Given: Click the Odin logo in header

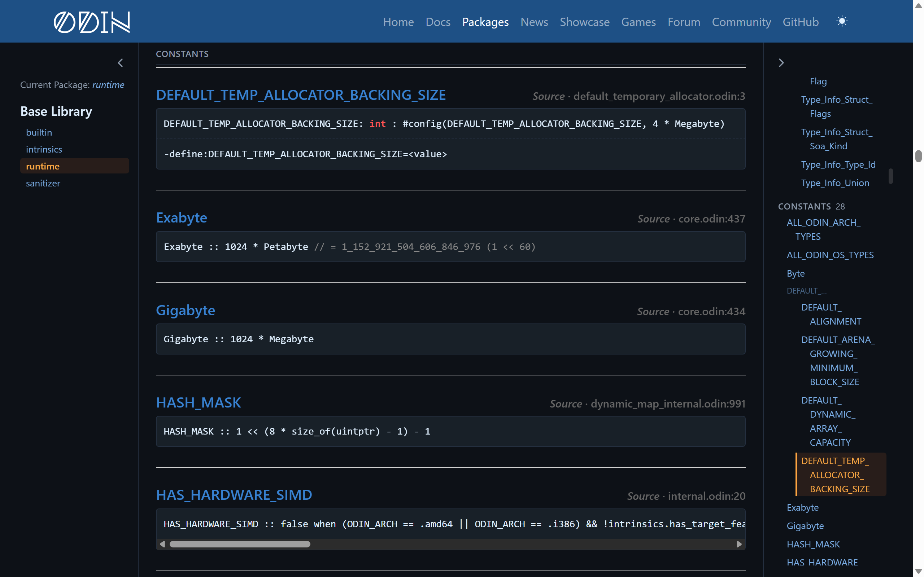Looking at the screenshot, I should pyautogui.click(x=92, y=22).
